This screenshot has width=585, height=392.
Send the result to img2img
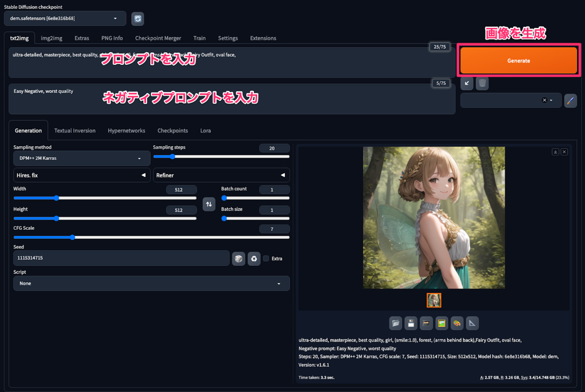click(441, 323)
